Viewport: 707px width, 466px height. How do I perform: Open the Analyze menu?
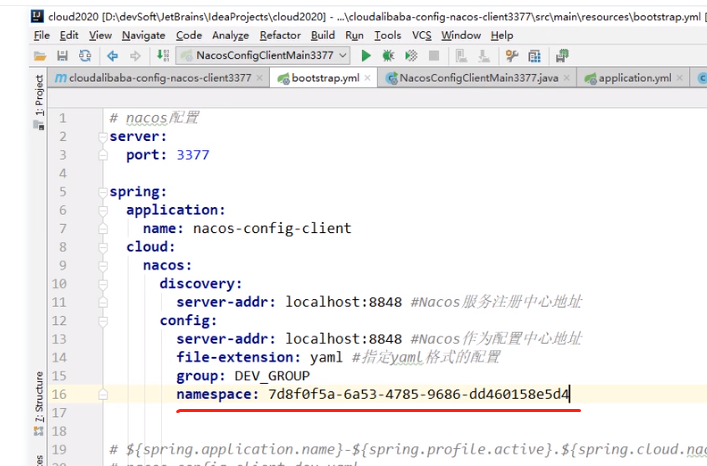(x=230, y=36)
